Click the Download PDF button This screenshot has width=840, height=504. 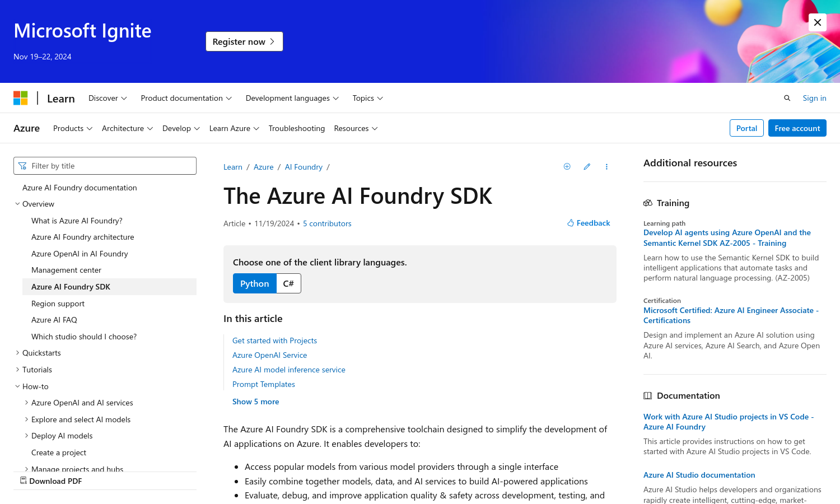51,481
